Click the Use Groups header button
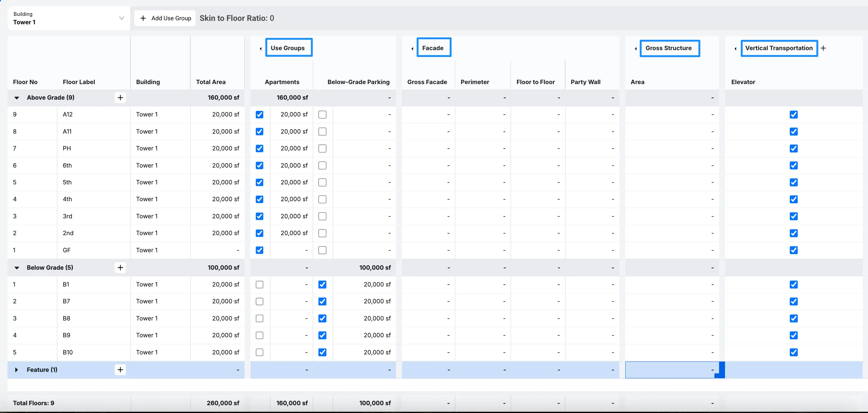Viewport: 868px width, 413px height. [x=289, y=48]
